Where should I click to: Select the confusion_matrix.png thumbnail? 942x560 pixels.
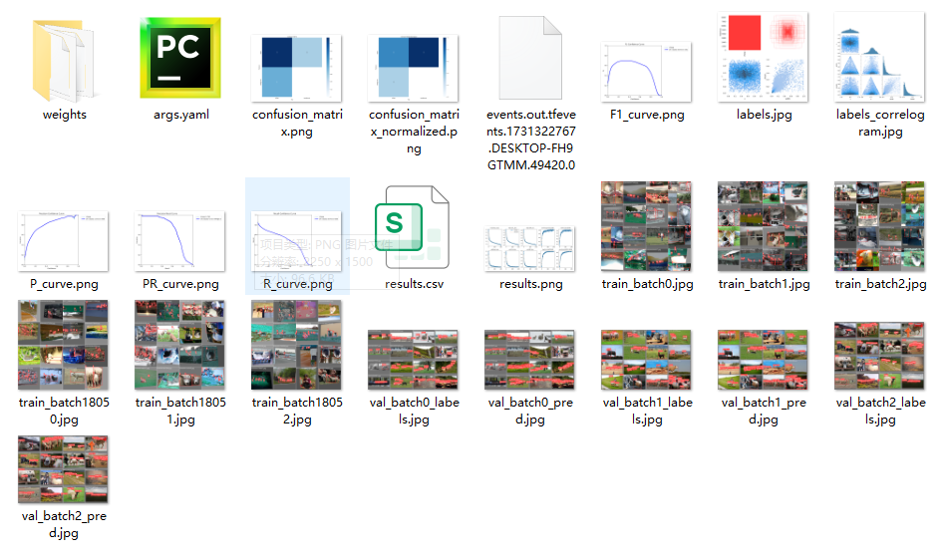296,68
